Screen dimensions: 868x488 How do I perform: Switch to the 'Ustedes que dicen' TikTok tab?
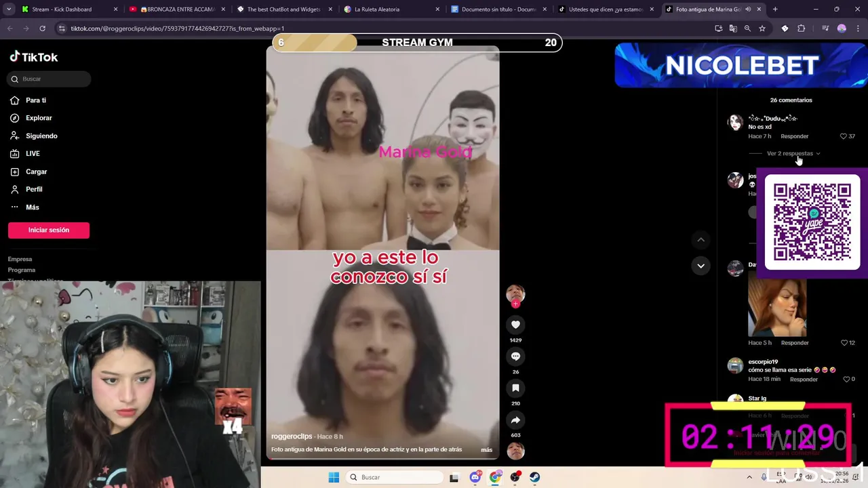tap(605, 9)
